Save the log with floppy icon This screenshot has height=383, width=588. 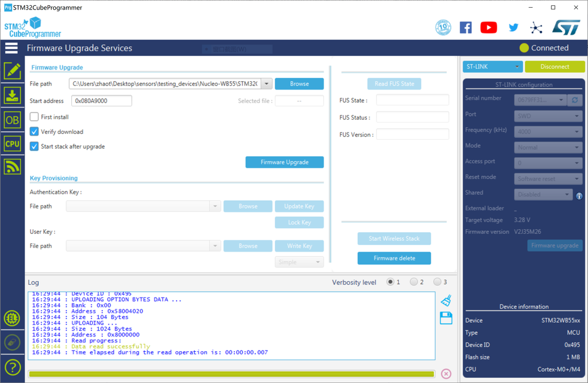tap(446, 318)
